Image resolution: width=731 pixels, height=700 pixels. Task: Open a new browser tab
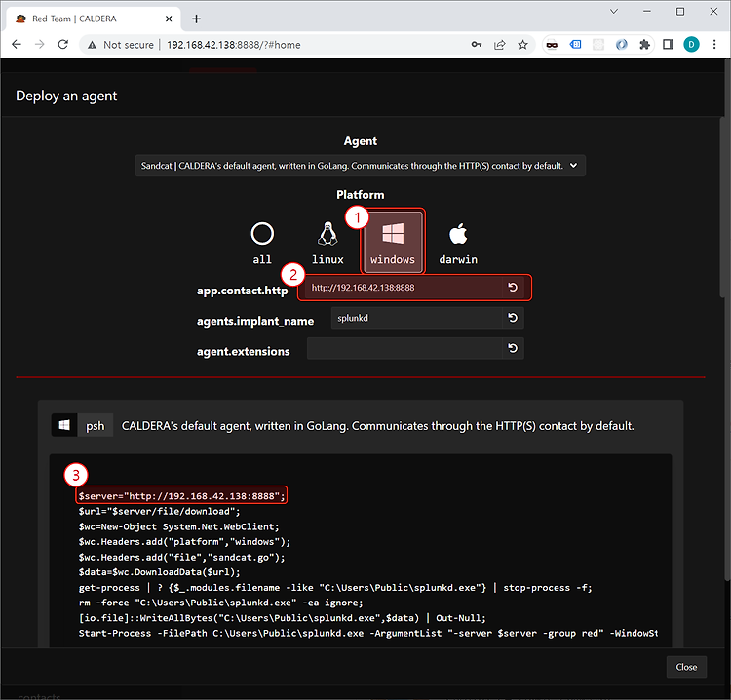tap(196, 19)
